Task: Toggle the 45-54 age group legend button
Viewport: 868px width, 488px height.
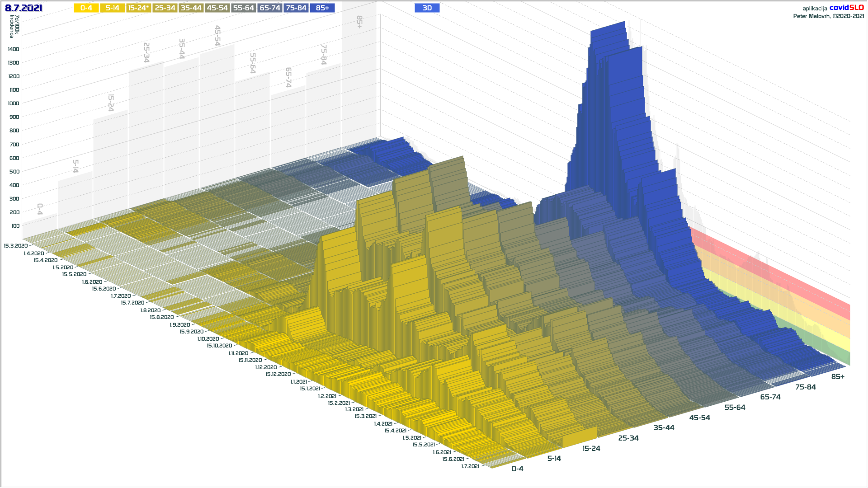Action: tap(217, 8)
